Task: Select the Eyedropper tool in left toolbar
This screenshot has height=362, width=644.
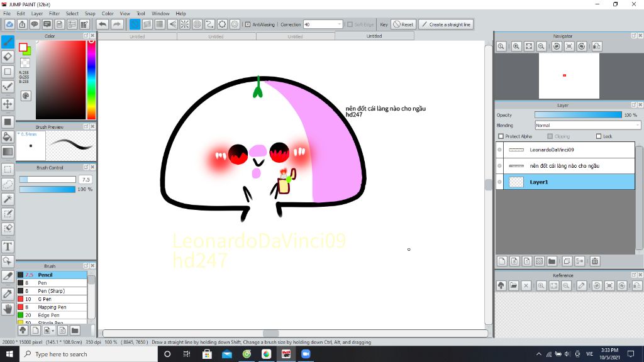Action: click(8, 294)
